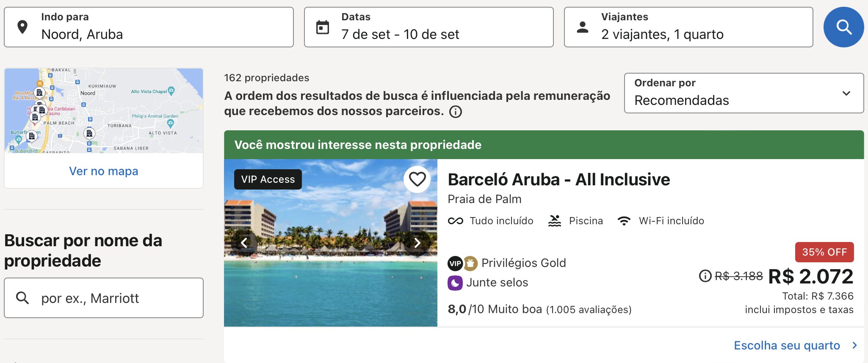The width and height of the screenshot is (868, 363).
Task: Open the Viajantes 2 viajantes selector
Action: 688,27
